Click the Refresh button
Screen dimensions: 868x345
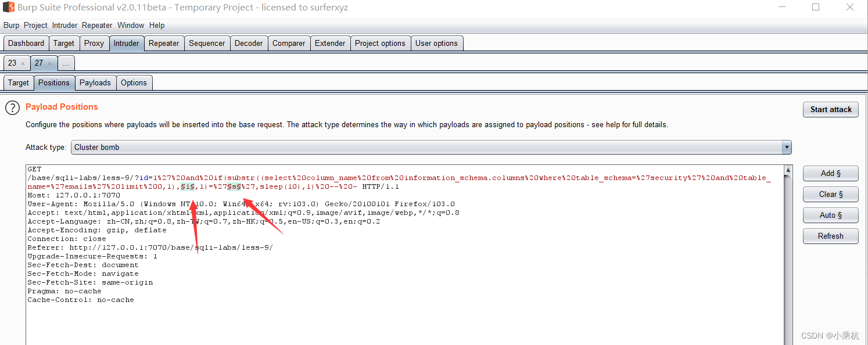point(831,236)
